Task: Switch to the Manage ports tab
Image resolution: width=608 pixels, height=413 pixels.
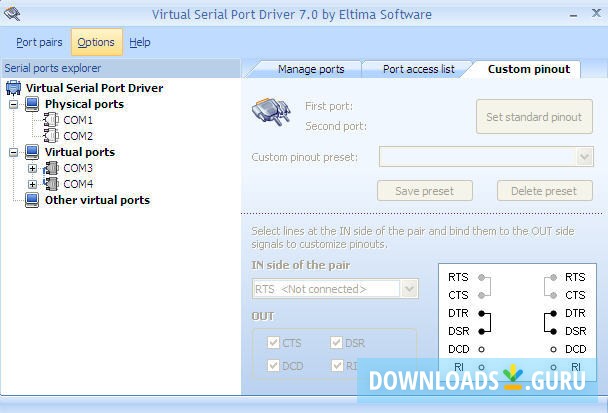Action: [x=311, y=69]
